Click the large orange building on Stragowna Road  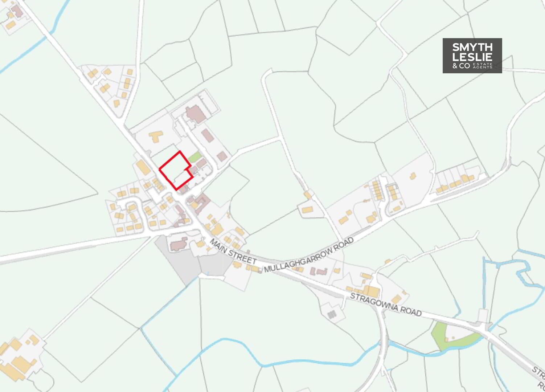(371, 291)
